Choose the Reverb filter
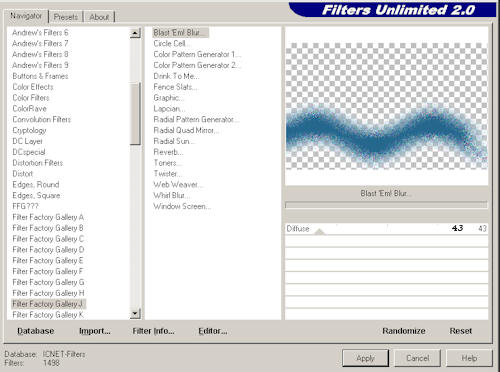The width and height of the screenshot is (500, 372). pyautogui.click(x=168, y=152)
